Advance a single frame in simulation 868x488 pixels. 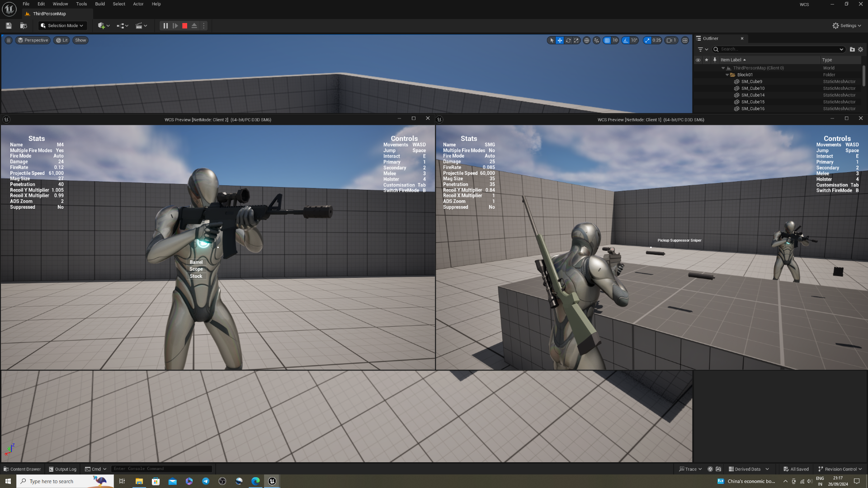pos(175,26)
